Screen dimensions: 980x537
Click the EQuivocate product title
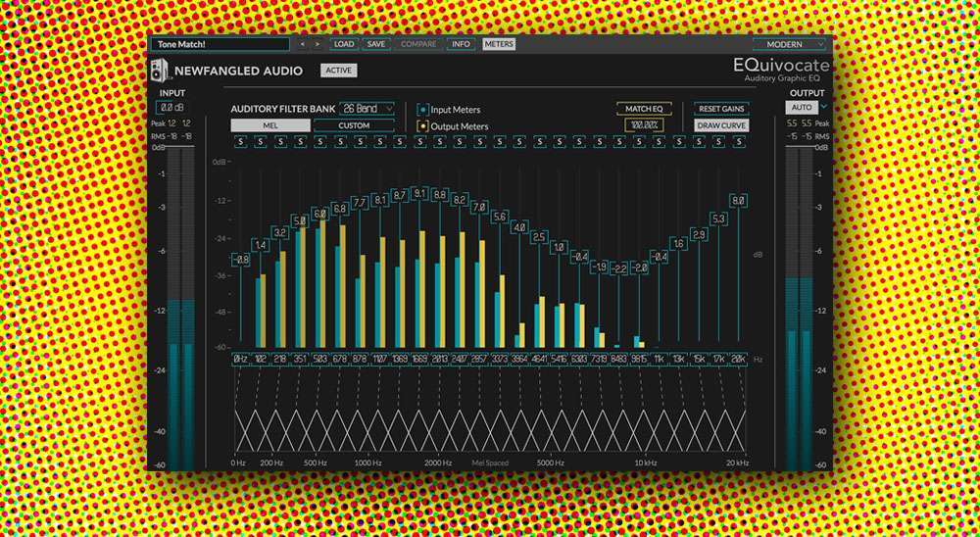click(x=782, y=66)
